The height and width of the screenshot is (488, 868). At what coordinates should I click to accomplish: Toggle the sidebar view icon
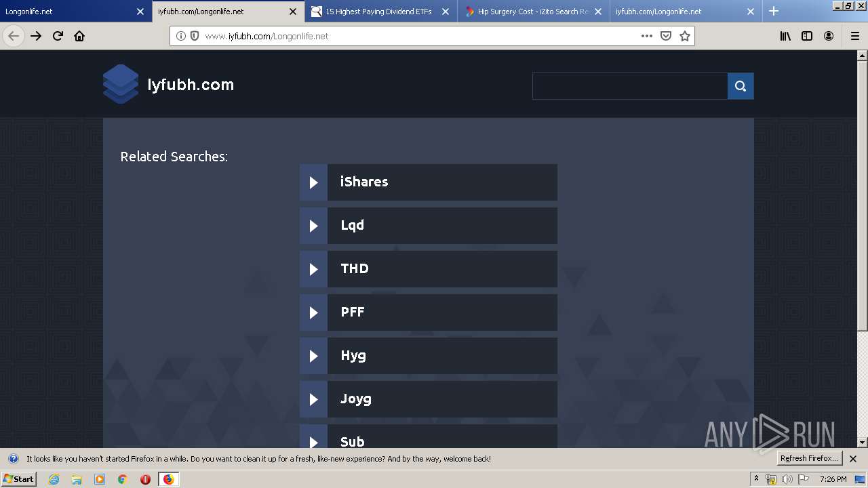[x=807, y=36]
